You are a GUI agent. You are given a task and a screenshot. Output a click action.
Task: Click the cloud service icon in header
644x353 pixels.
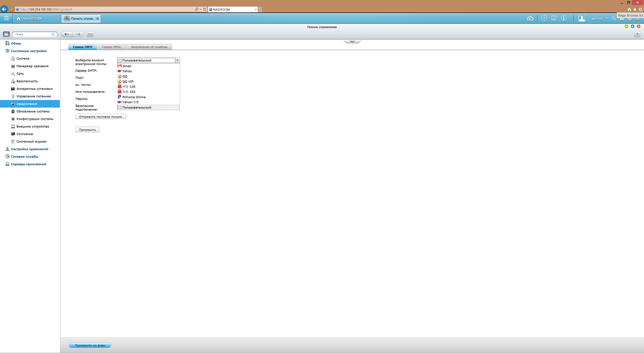(530, 18)
